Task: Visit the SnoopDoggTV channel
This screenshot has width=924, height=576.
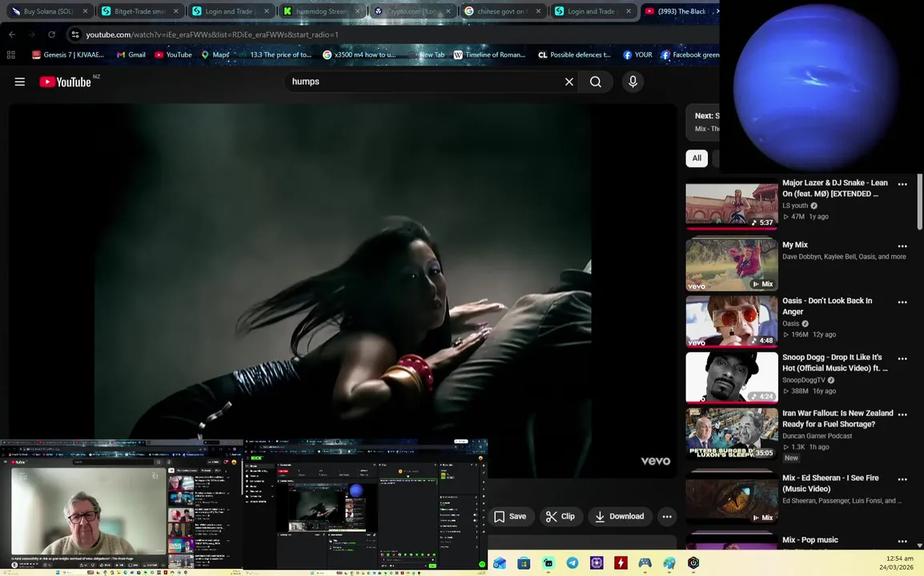Action: point(804,380)
